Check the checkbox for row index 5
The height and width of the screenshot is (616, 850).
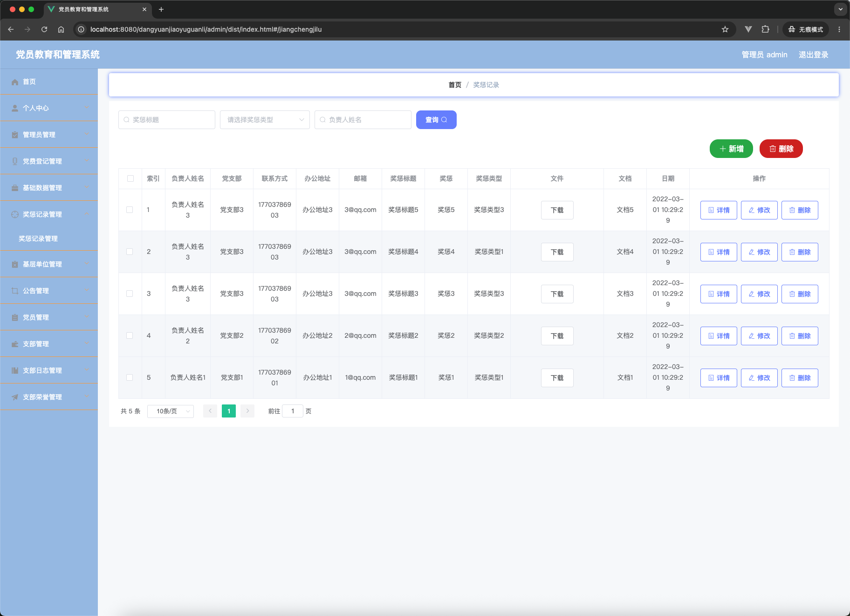pos(130,377)
